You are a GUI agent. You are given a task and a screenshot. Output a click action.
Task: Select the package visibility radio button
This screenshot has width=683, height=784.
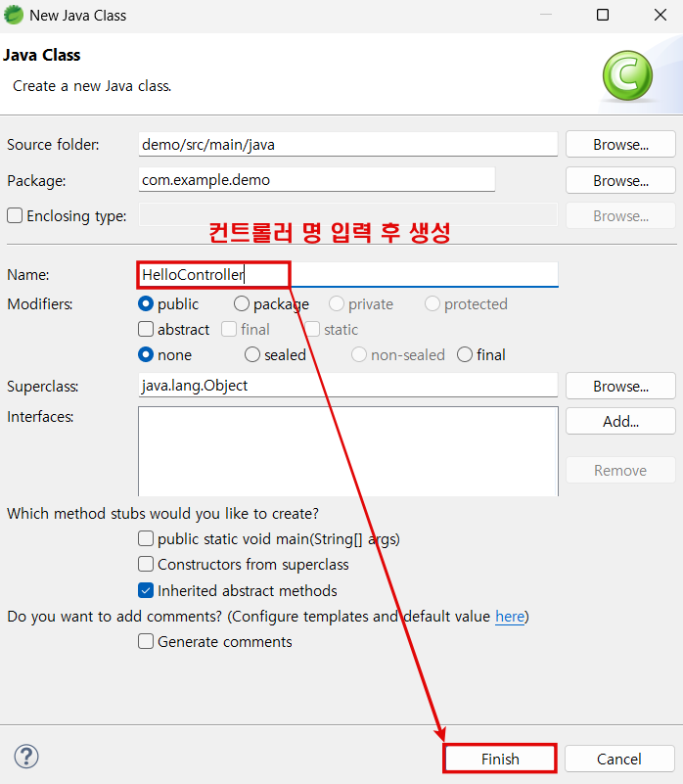click(242, 304)
